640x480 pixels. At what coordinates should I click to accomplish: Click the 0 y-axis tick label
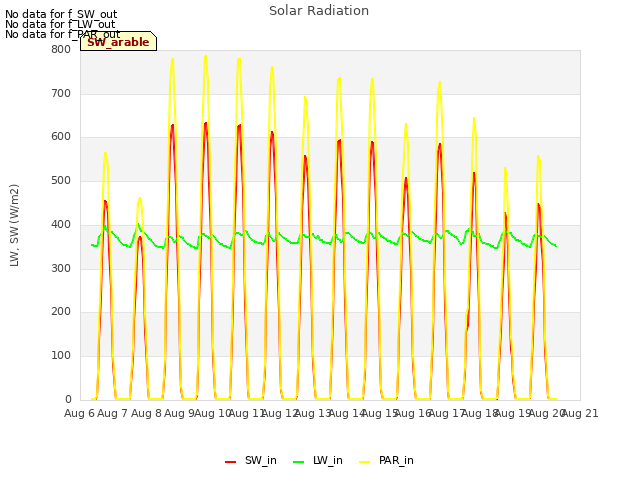tap(68, 399)
